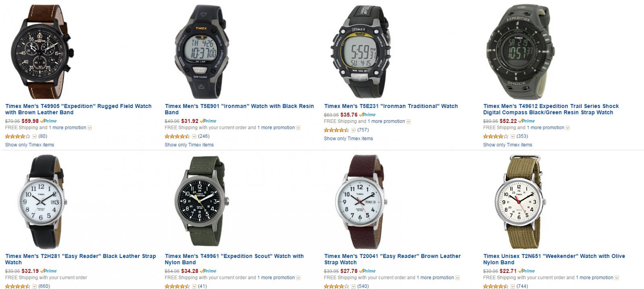The height and width of the screenshot is (289, 644).
Task: Open the (540) reviews count link
Action: pos(363,286)
